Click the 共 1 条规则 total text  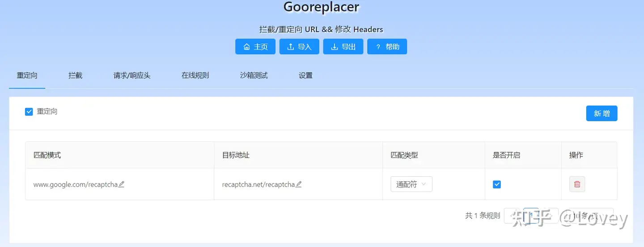point(483,216)
